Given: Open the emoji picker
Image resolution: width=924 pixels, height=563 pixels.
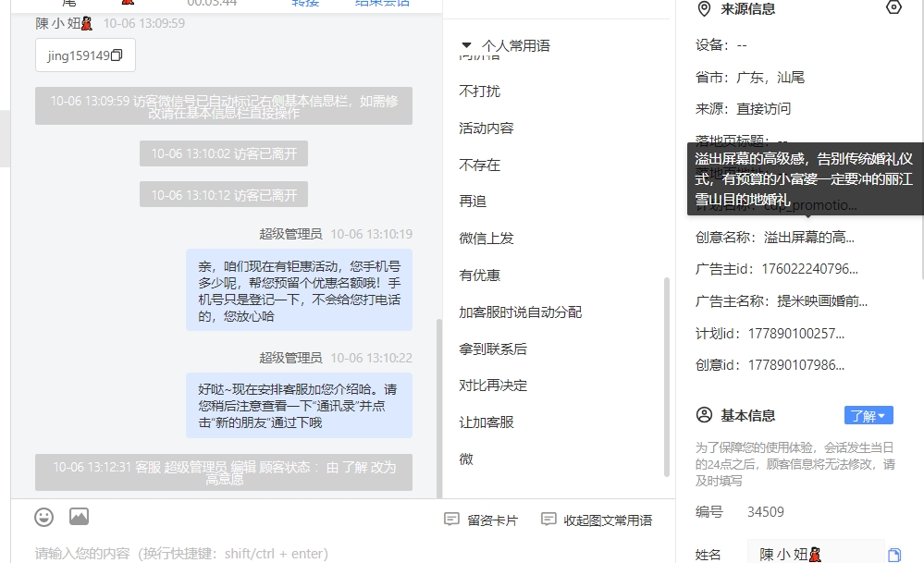Looking at the screenshot, I should point(43,517).
